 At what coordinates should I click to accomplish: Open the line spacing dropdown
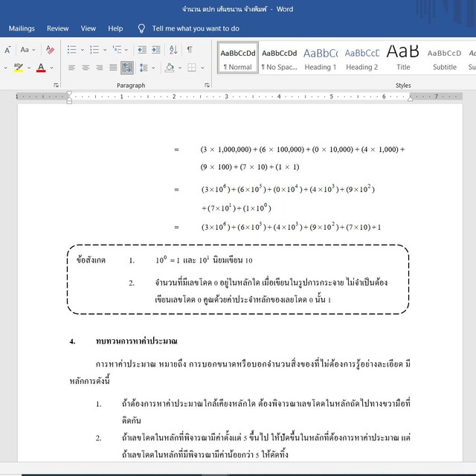tap(147, 68)
